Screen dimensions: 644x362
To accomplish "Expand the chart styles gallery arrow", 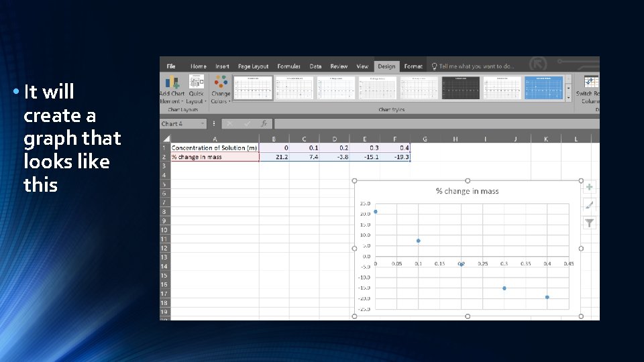I will coord(568,98).
